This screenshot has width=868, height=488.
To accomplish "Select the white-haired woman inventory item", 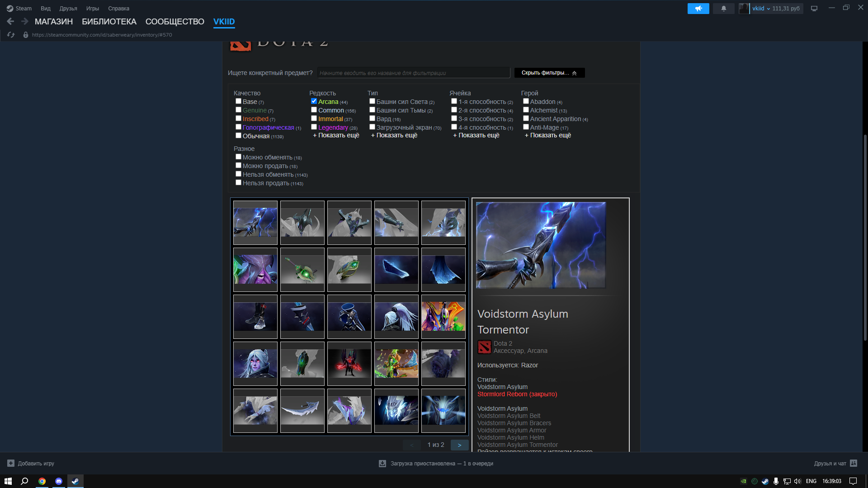I will (x=255, y=364).
